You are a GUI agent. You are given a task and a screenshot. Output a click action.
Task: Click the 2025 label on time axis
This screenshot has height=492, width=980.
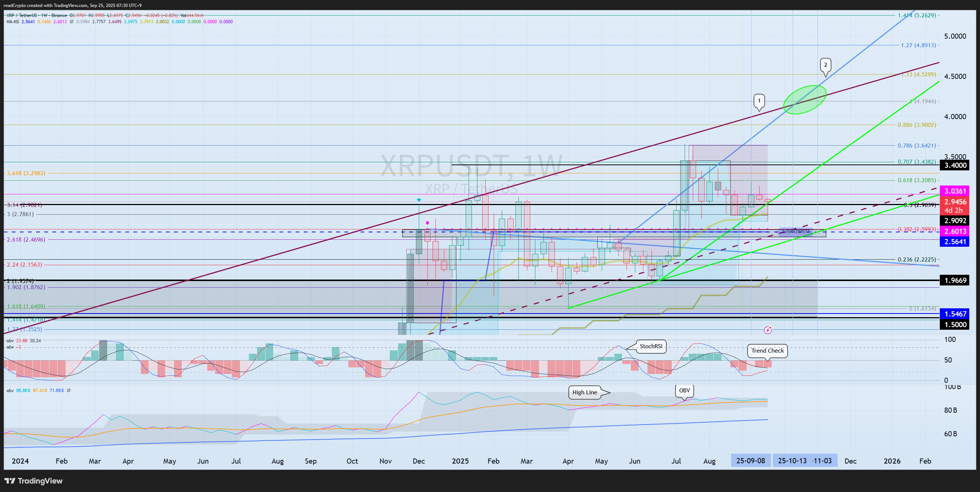[460, 461]
